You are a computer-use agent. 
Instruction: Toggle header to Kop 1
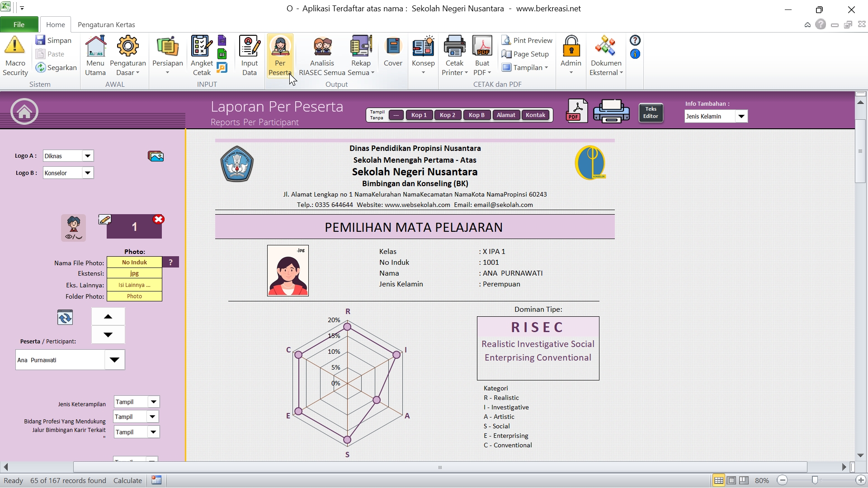[x=419, y=115]
